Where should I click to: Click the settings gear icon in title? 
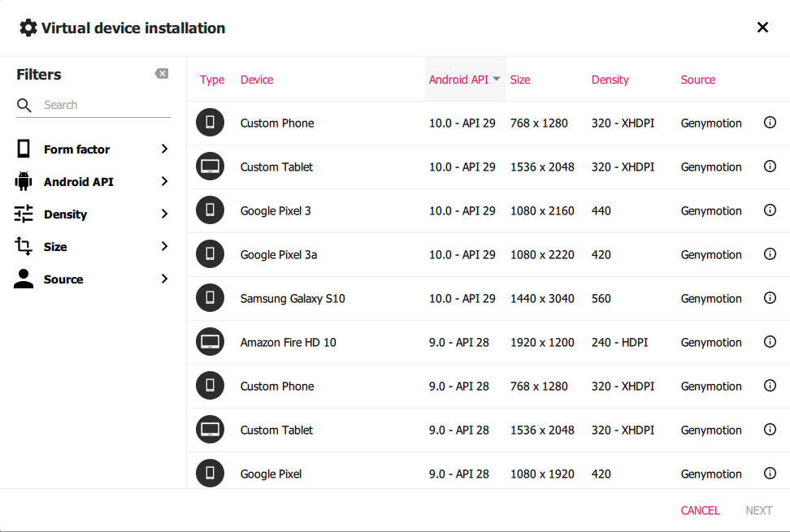click(x=28, y=28)
